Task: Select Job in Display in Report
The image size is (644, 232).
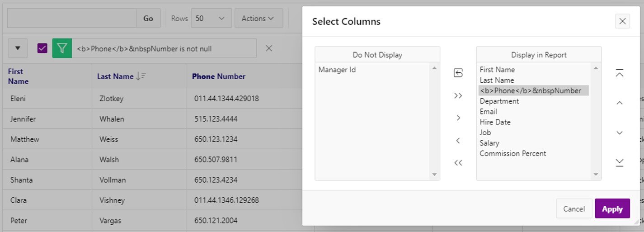Action: point(485,133)
